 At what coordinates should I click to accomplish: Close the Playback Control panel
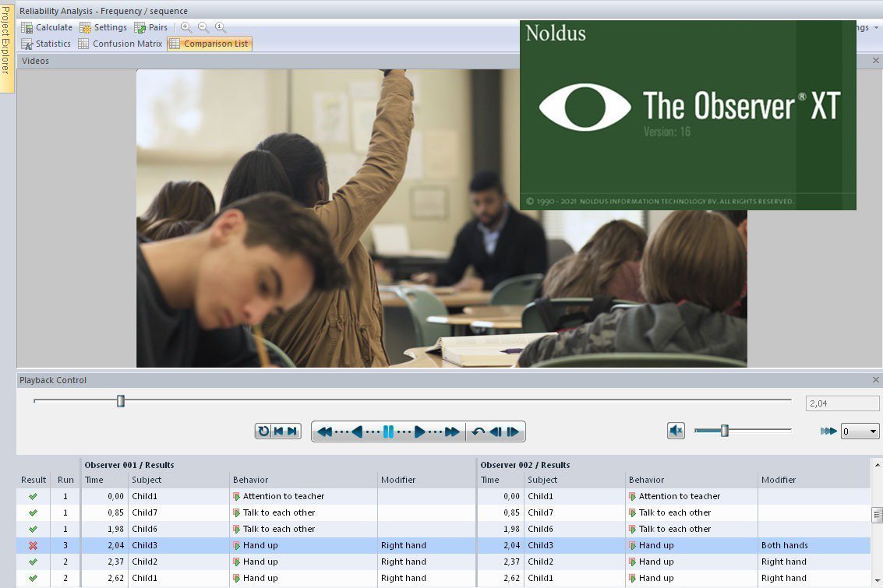875,380
